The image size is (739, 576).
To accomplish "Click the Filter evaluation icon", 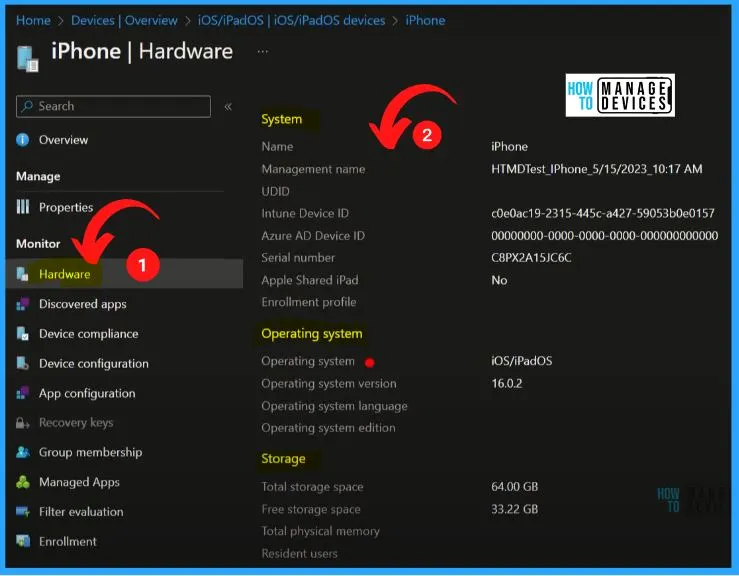I will (22, 512).
